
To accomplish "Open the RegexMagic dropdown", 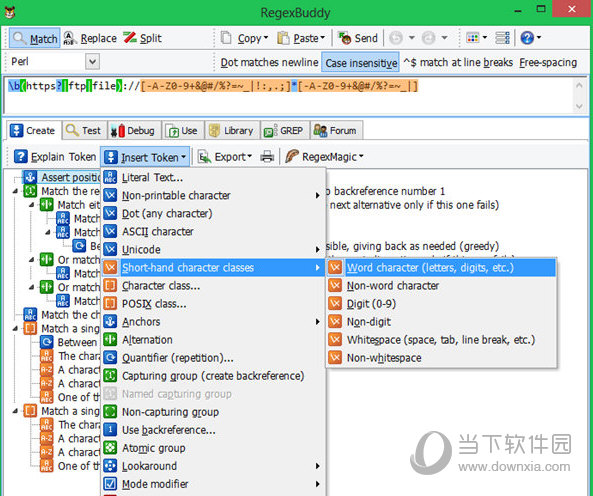I will 324,157.
